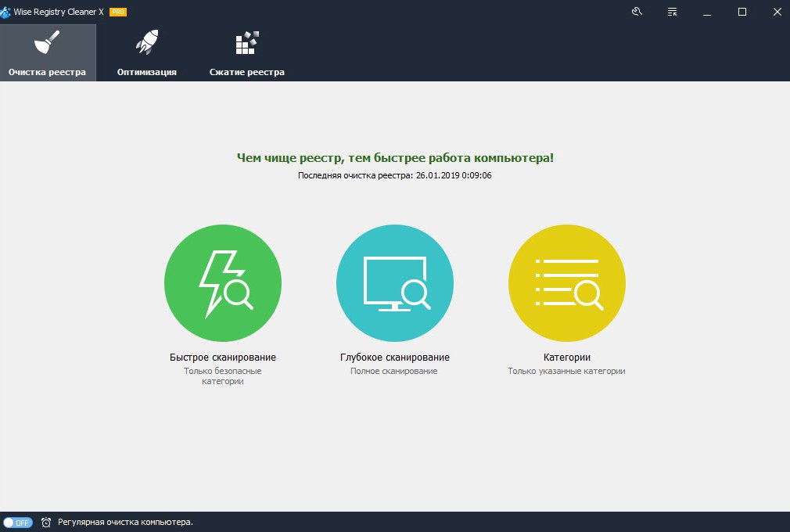Click Последняя очистка реестра date text
This screenshot has width=790, height=532.
click(394, 175)
